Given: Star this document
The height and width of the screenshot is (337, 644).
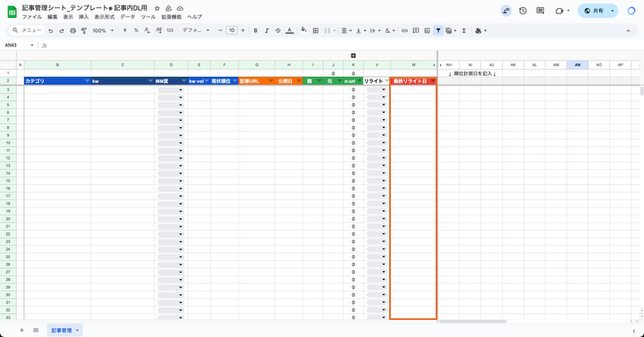Looking at the screenshot, I should pos(157,8).
